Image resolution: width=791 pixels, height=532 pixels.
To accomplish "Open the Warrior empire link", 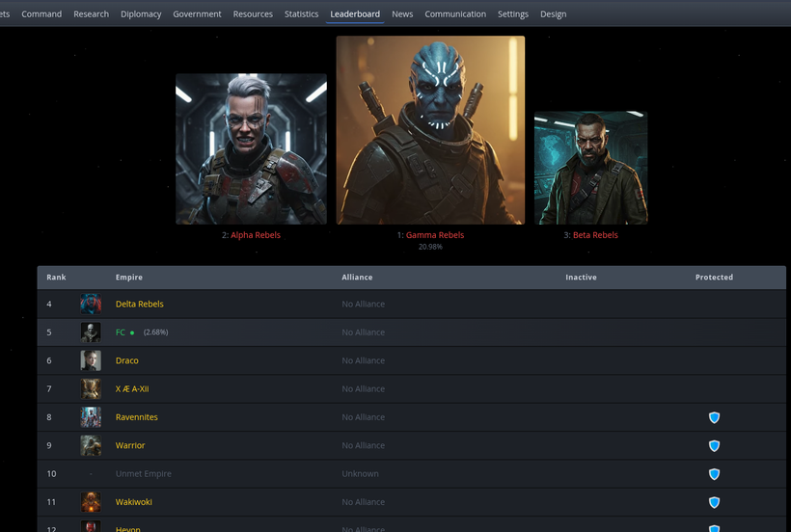I will 130,445.
